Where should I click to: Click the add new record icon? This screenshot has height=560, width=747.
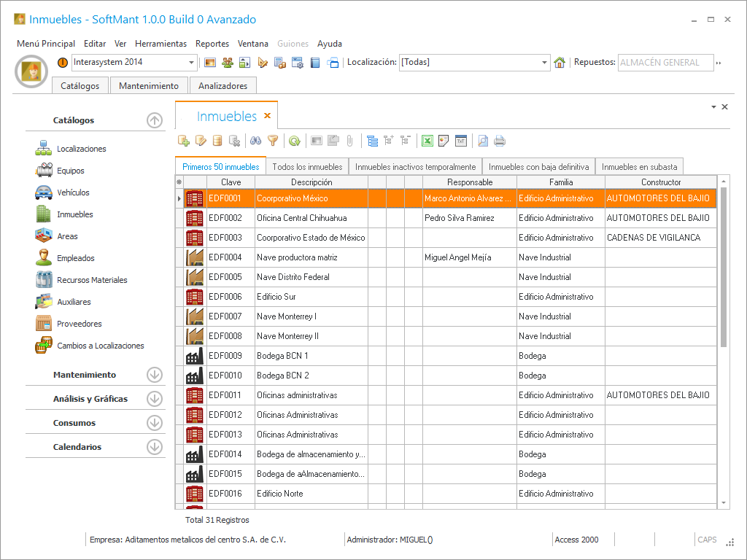pos(184,141)
